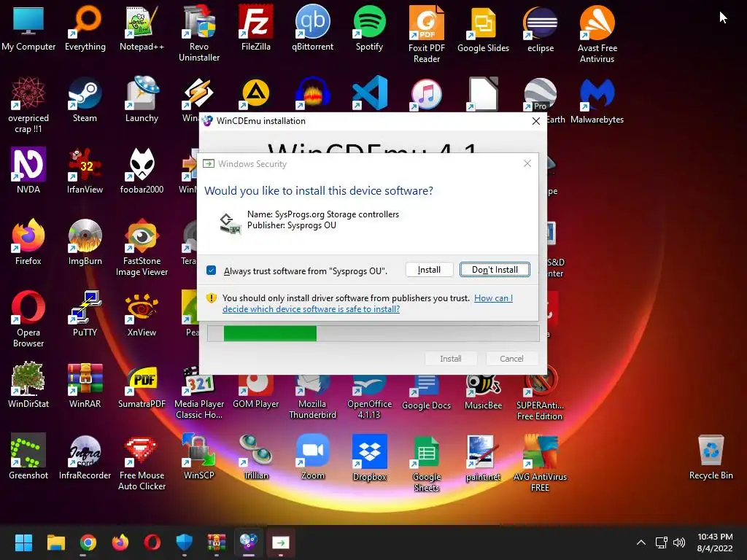Close the WinCDEmu installation window
Viewport: 747px width, 560px height.
click(535, 121)
